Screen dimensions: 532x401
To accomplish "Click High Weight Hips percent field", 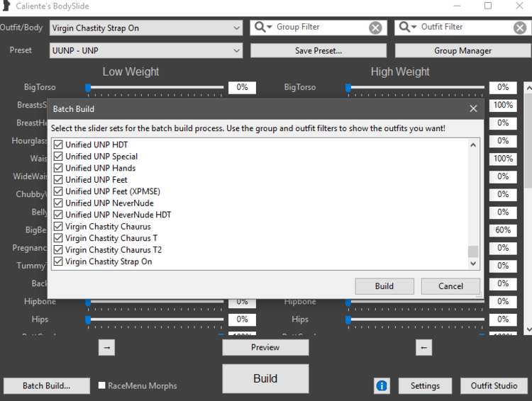I will coord(503,320).
